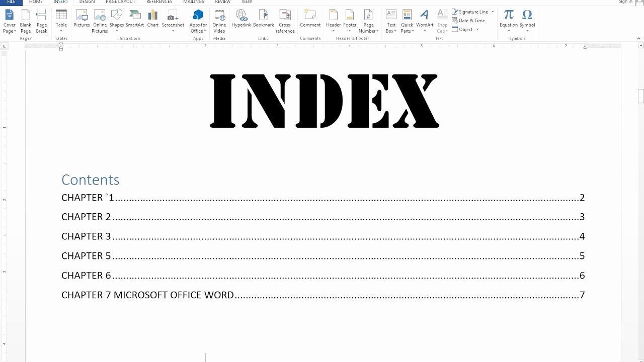
Task: Open the Cover Page gallery
Action: click(10, 21)
